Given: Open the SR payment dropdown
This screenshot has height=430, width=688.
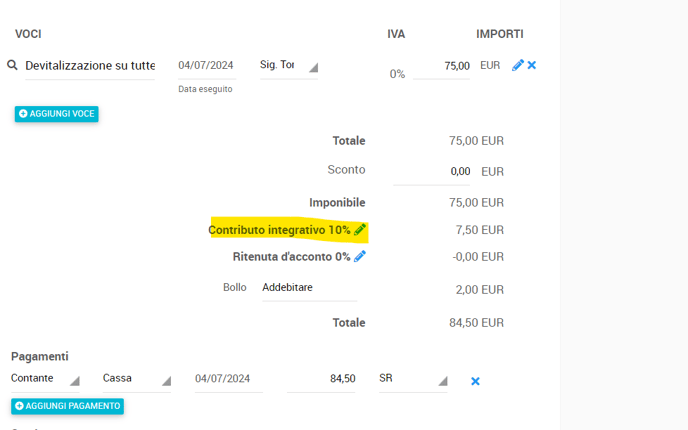Looking at the screenshot, I should click(x=412, y=379).
